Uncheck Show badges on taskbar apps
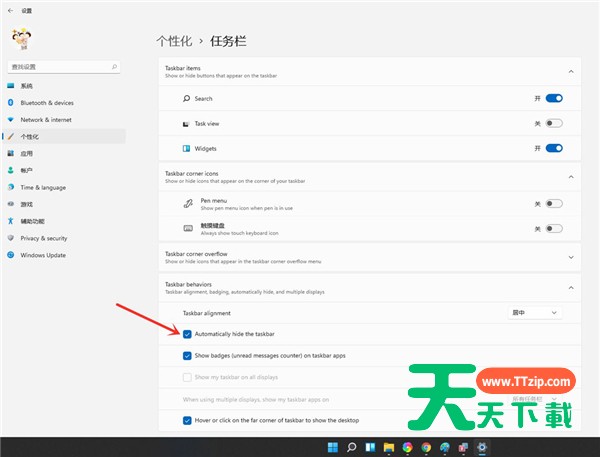 188,355
